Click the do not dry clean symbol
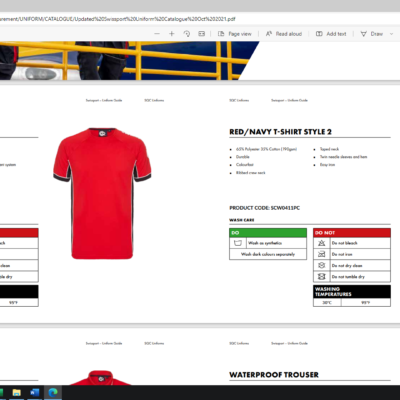 pyautogui.click(x=321, y=265)
